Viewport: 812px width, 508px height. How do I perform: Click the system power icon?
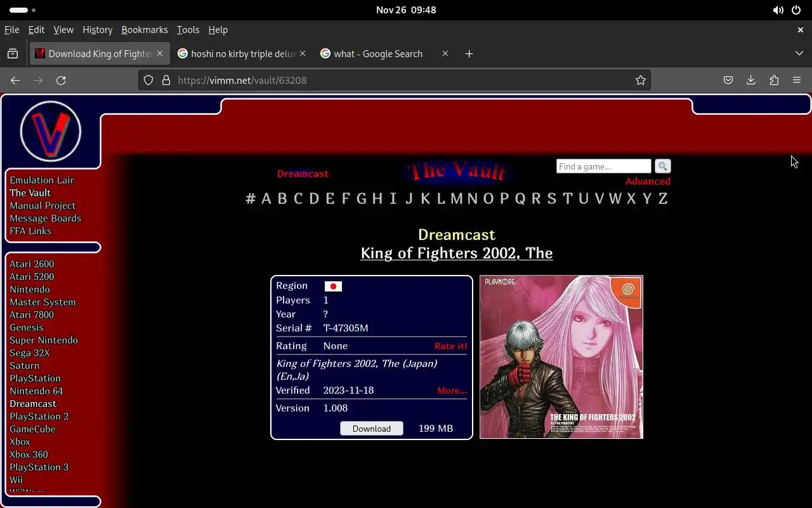pyautogui.click(x=796, y=10)
